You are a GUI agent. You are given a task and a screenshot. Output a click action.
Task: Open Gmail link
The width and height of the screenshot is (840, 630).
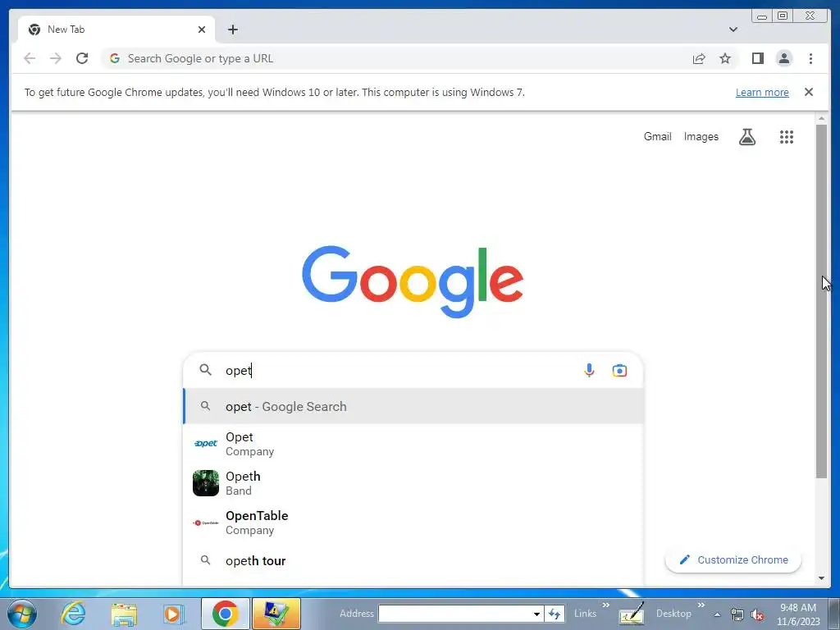click(657, 137)
